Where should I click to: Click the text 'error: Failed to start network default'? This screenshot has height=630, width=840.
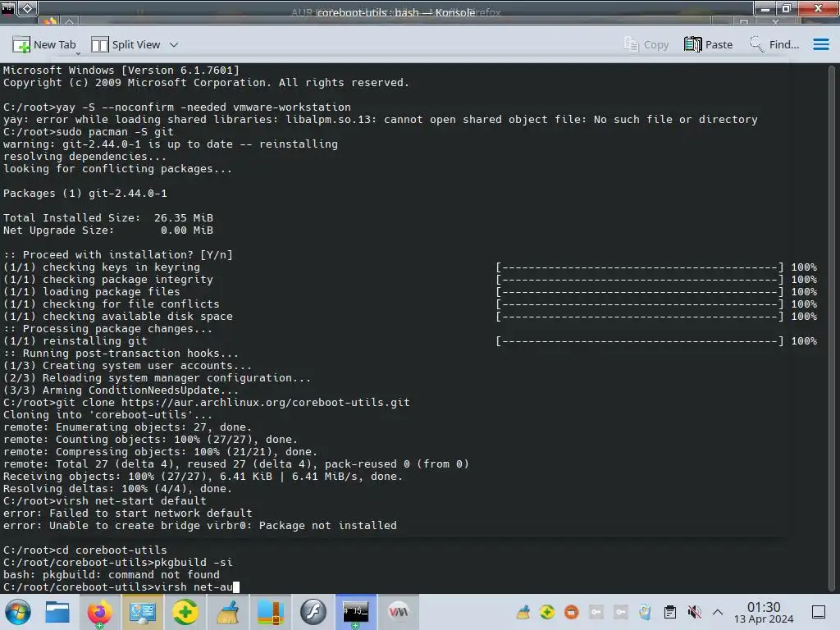[127, 513]
